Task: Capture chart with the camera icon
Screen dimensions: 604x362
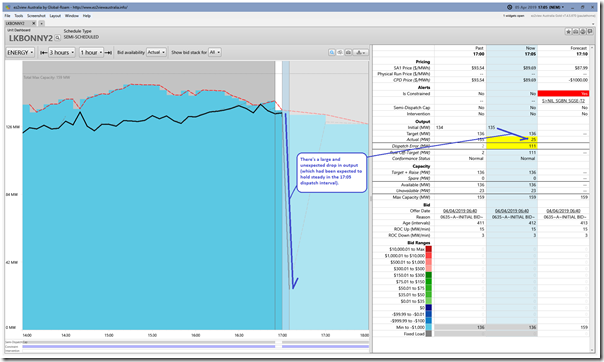Action: pos(348,52)
